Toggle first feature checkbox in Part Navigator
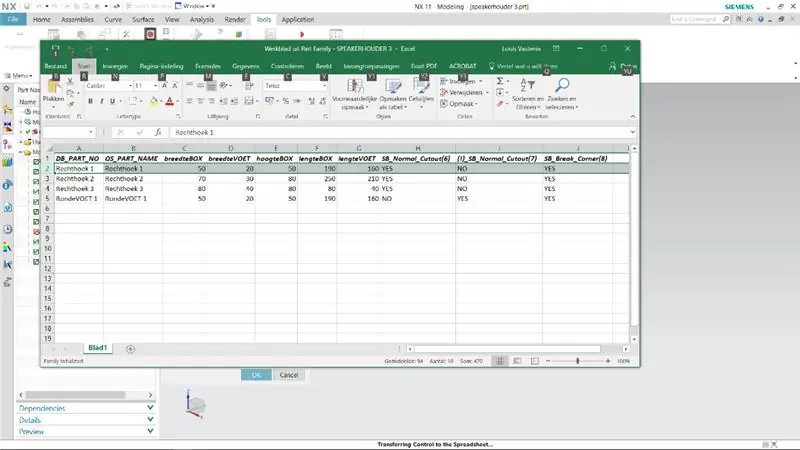The width and height of the screenshot is (800, 450). [x=36, y=162]
